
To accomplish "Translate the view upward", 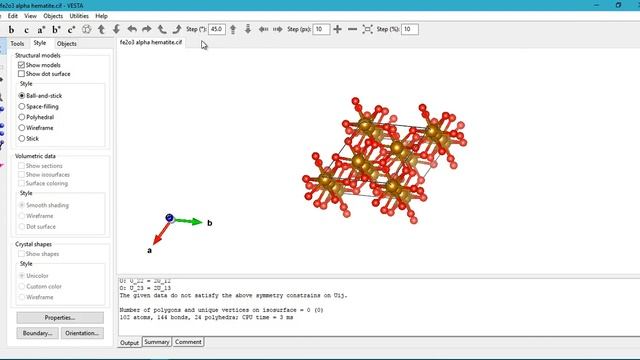I will pos(233,29).
